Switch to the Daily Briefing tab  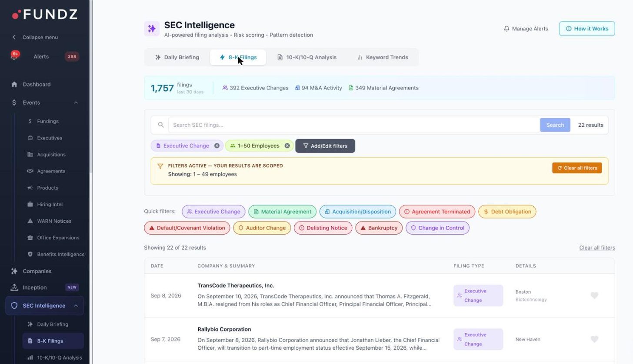pos(177,57)
